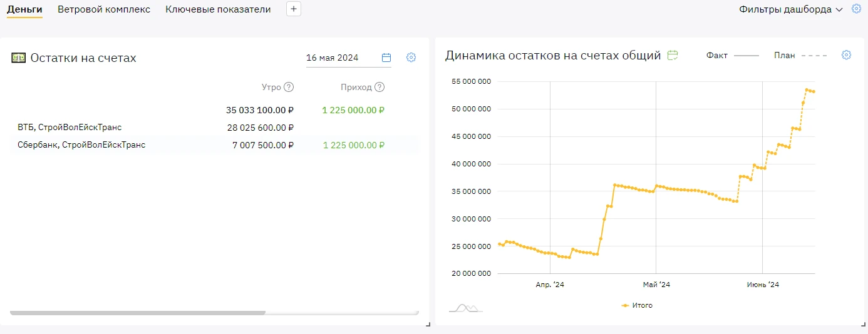Image resolution: width=868 pixels, height=334 pixels.
Task: Click the horizontal scrollbar of accounts table
Action: (138, 313)
